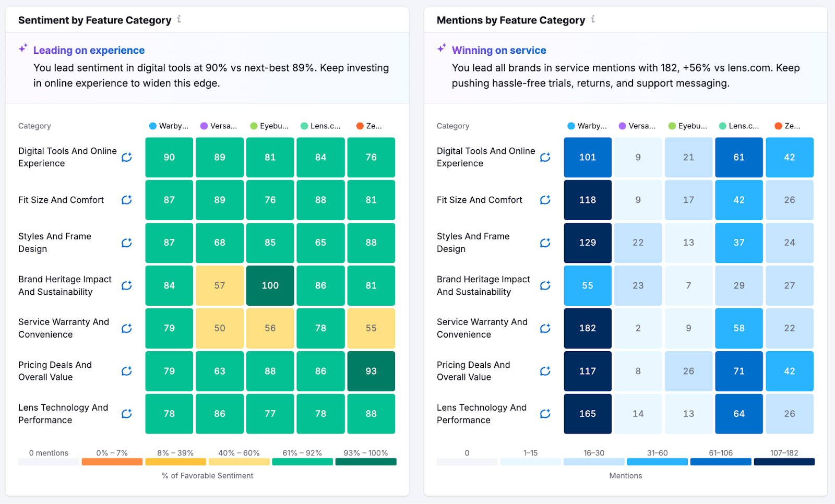The width and height of the screenshot is (835, 504).
Task: Select Eyebuydirect's 100 brand heritage sentiment cell
Action: (270, 285)
